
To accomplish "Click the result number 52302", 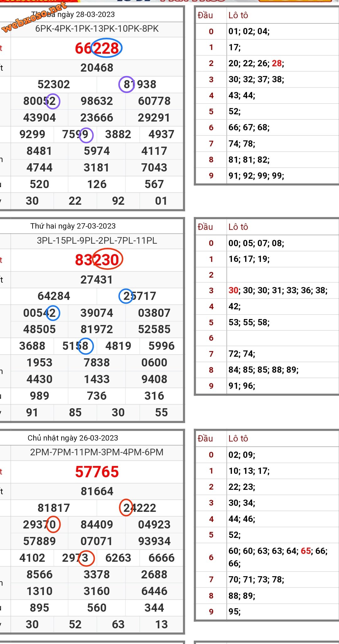I will [54, 84].
